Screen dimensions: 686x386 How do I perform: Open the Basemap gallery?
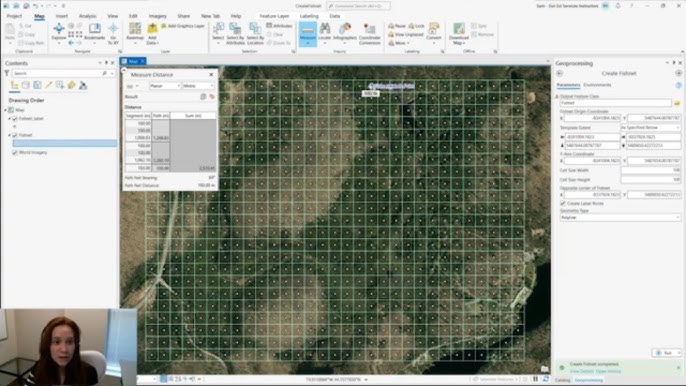135,33
